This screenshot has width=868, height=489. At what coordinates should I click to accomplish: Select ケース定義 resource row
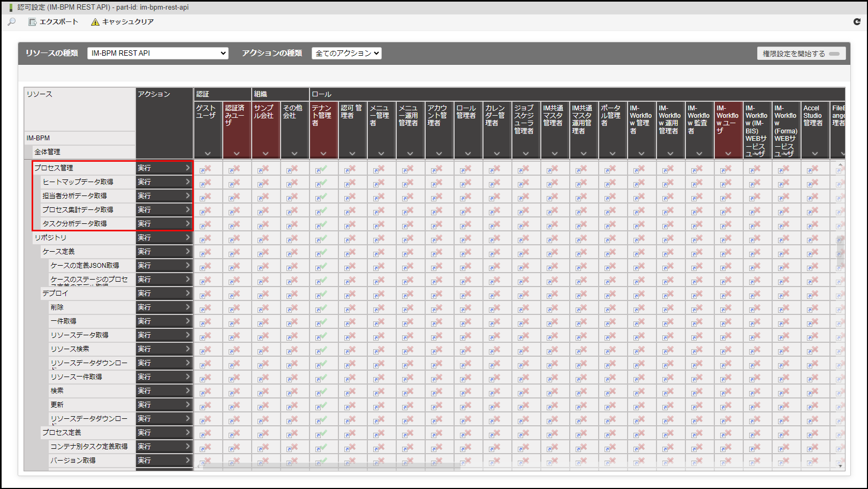coord(88,251)
